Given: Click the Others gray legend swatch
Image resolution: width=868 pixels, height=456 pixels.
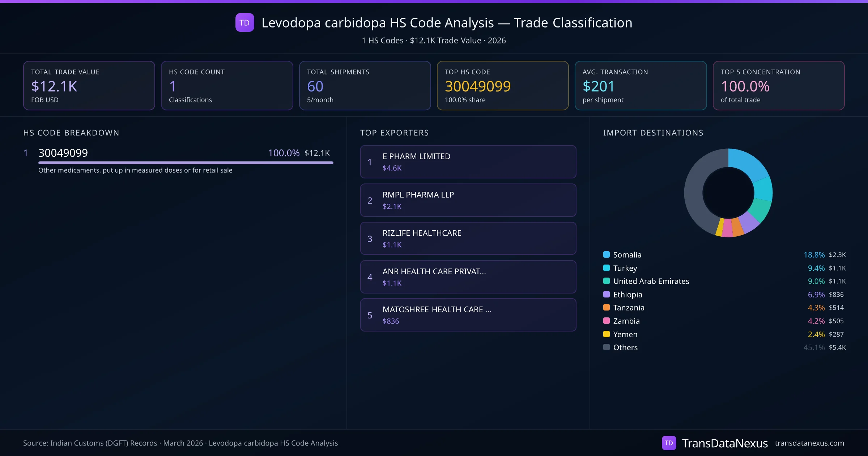Looking at the screenshot, I should point(607,347).
